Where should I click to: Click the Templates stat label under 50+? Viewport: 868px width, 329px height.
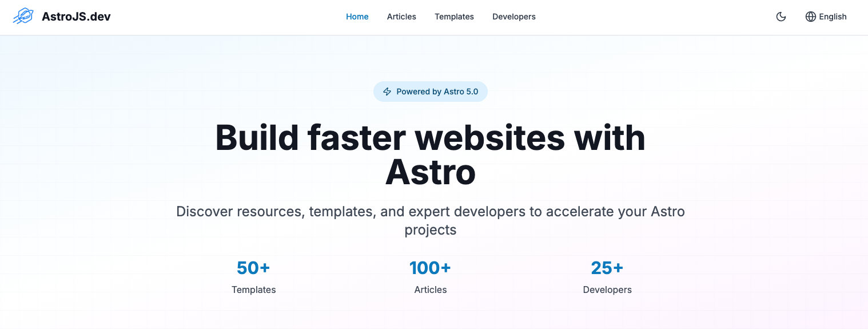(x=254, y=290)
